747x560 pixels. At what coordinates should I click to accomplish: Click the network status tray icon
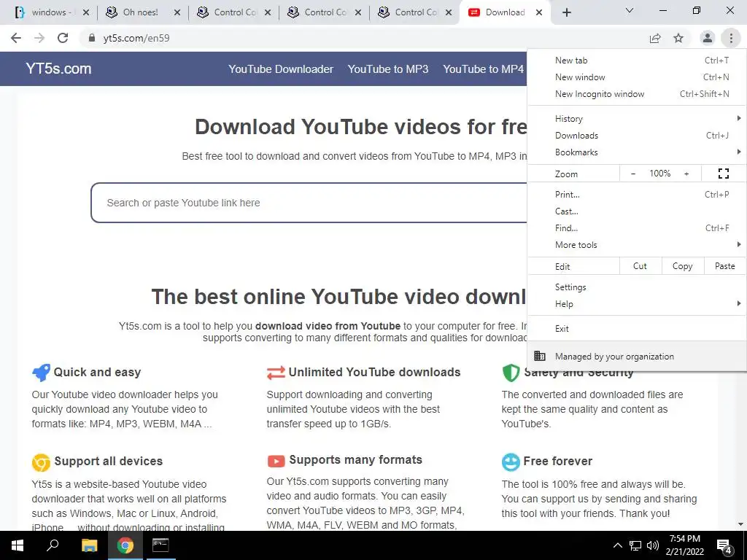635,545
